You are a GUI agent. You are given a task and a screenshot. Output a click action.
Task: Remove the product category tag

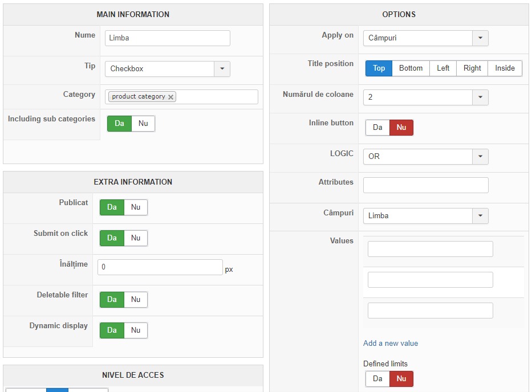170,97
